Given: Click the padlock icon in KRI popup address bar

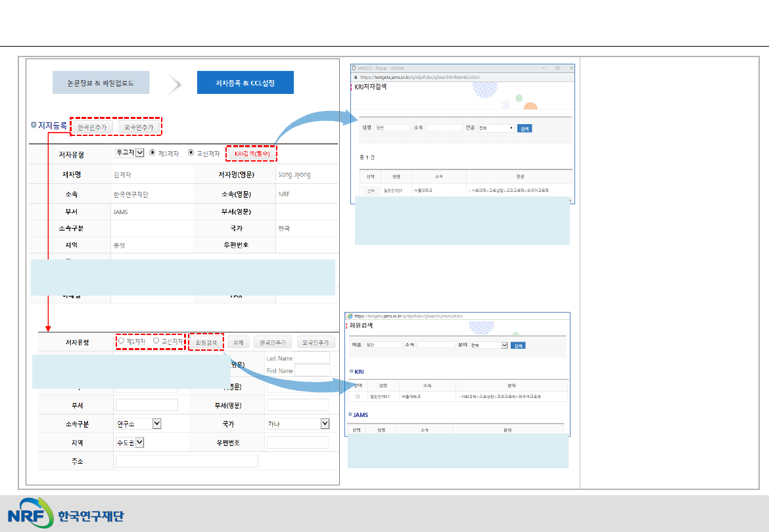Looking at the screenshot, I should 357,76.
